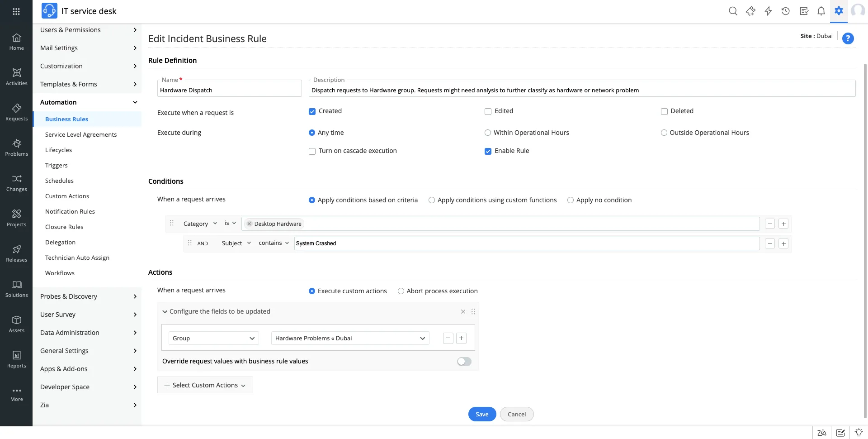The height and width of the screenshot is (439, 868).
Task: Click the bottom-bar text size icon
Action: tap(822, 433)
